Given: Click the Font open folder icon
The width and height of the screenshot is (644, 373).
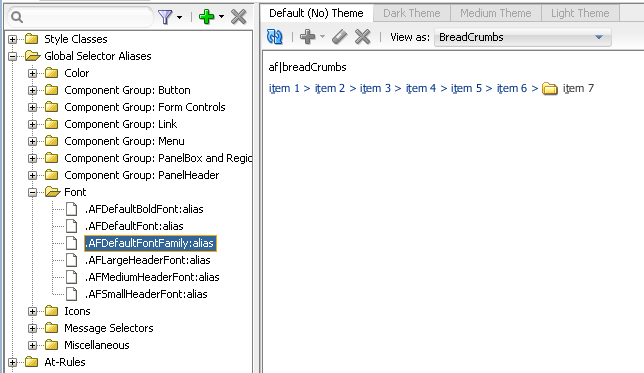Looking at the screenshot, I should pyautogui.click(x=52, y=192).
